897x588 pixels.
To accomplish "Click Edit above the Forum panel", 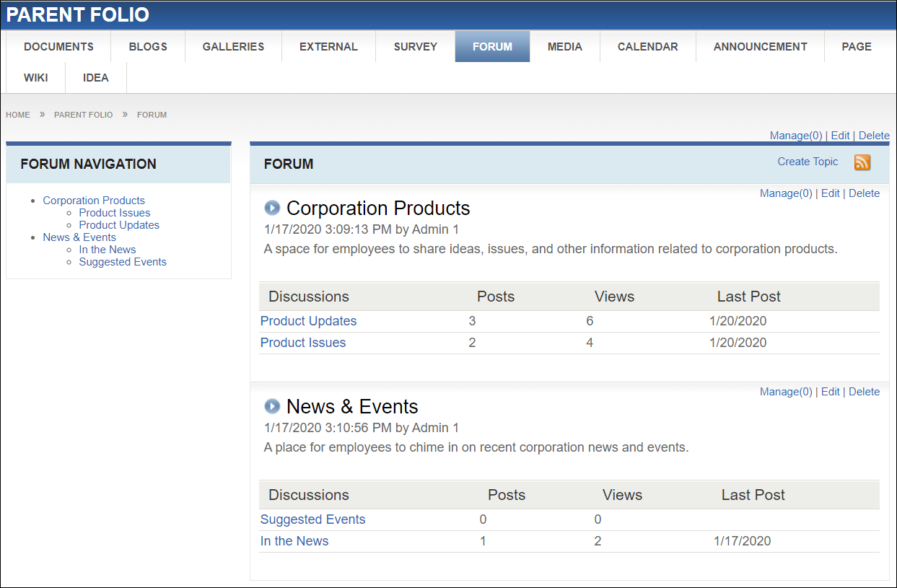I will (x=840, y=136).
